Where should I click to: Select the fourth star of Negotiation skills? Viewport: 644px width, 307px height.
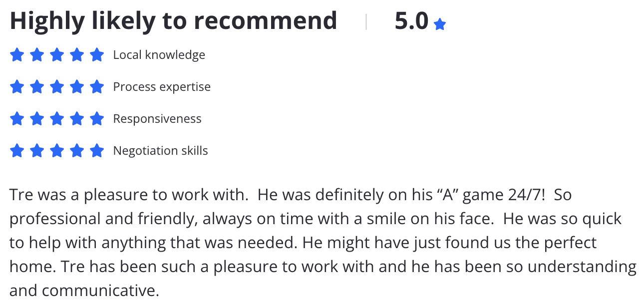pyautogui.click(x=77, y=150)
